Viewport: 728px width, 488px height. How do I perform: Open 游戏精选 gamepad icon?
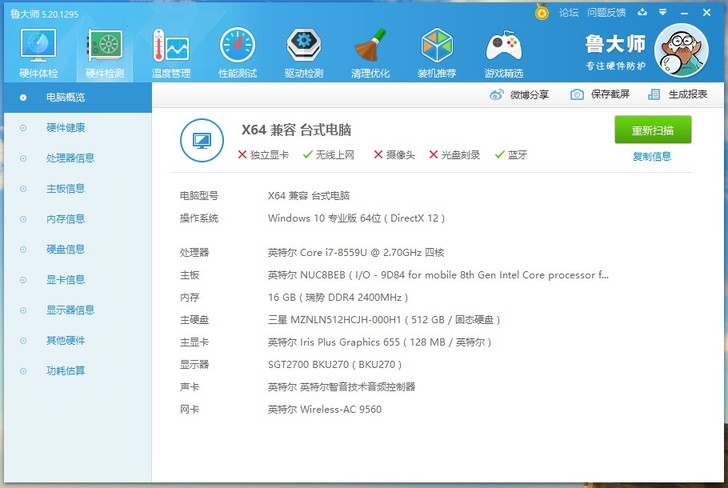(504, 46)
